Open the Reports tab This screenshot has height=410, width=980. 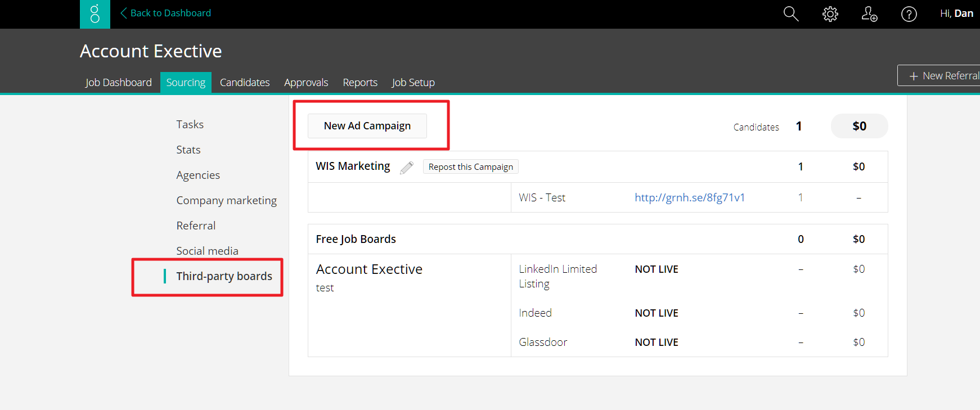[x=360, y=83]
